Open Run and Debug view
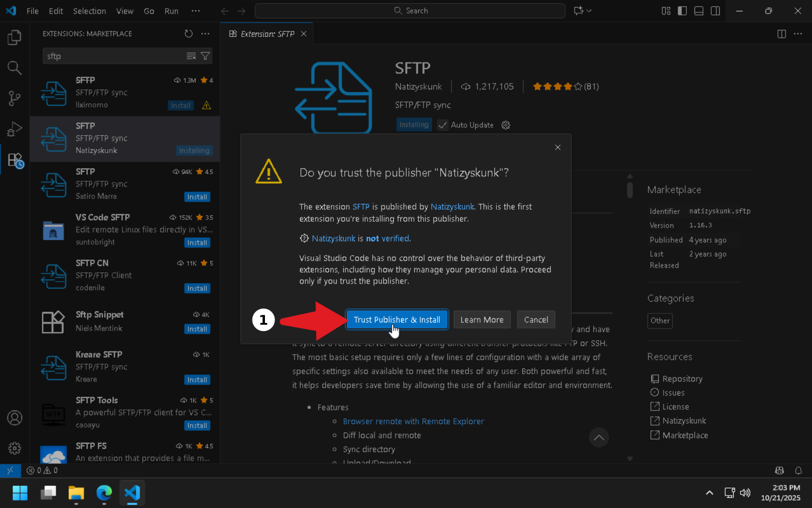 pyautogui.click(x=15, y=129)
